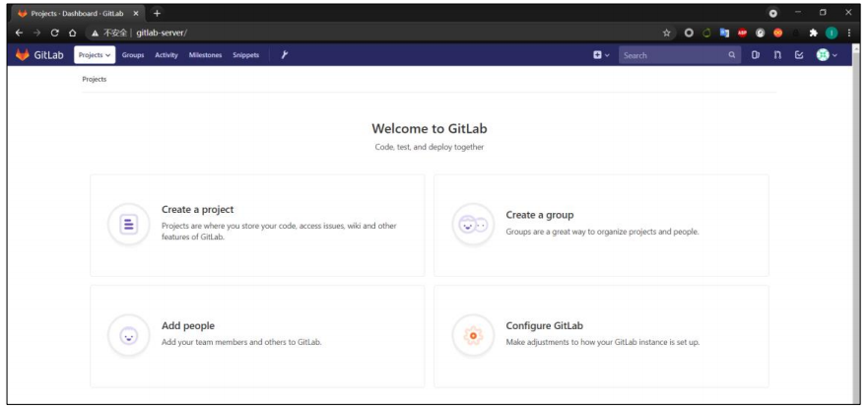Expand the user avatar menu
Image resolution: width=868 pixels, height=410 pixels.
point(827,55)
